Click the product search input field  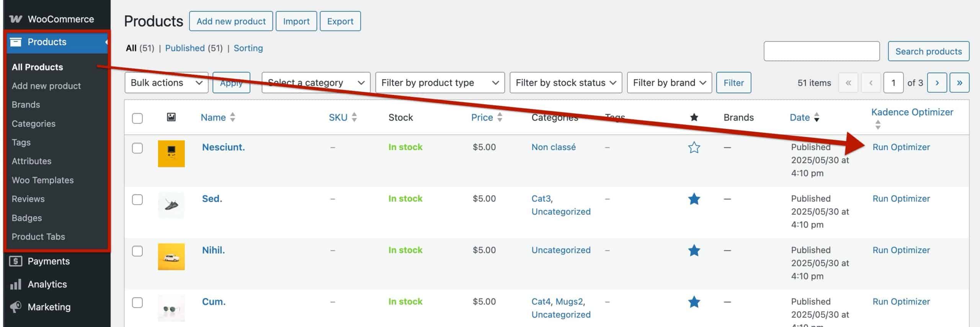[x=821, y=51]
